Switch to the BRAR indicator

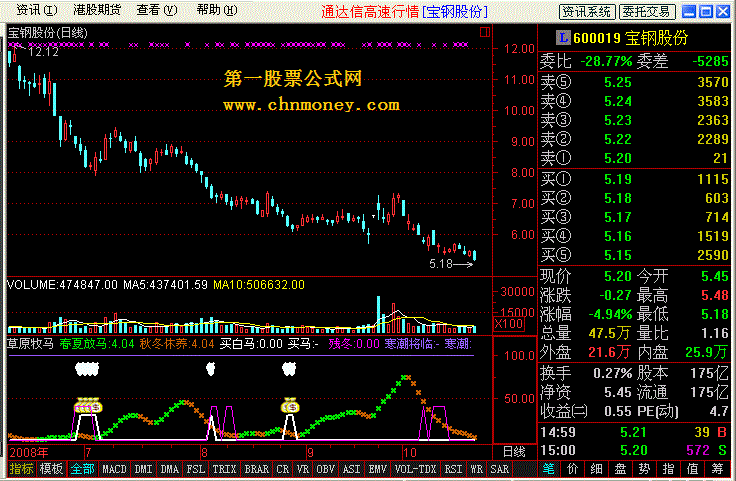pyautogui.click(x=257, y=469)
